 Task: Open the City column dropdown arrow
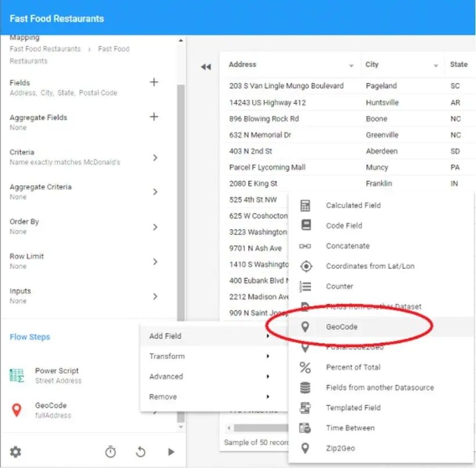436,66
